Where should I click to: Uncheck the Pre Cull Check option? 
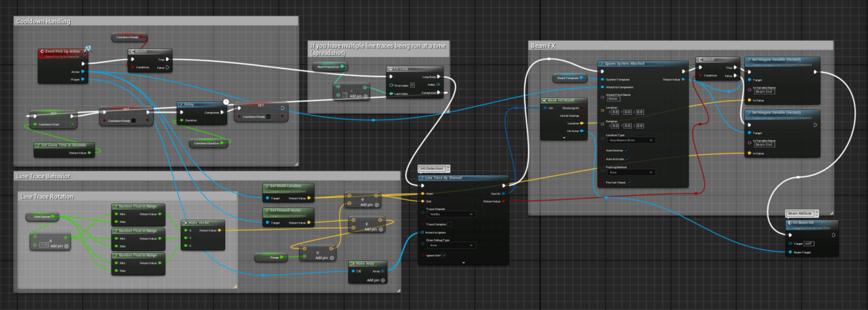[x=629, y=183]
